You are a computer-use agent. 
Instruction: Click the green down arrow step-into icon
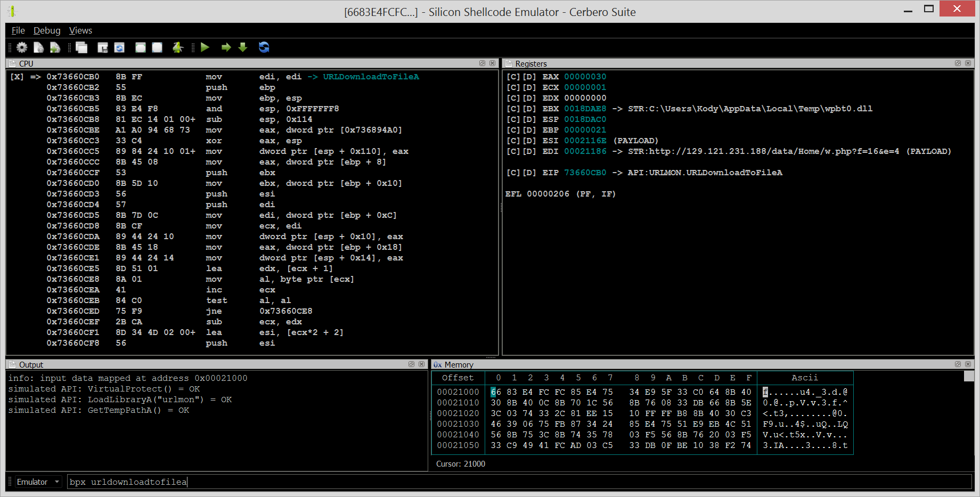point(243,47)
